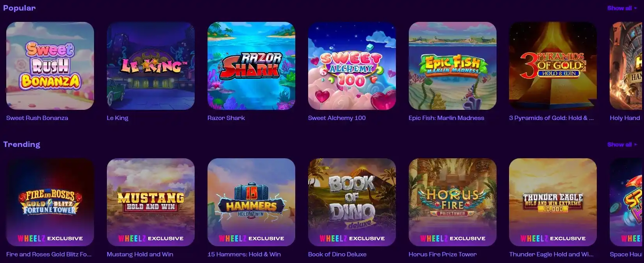Open Sweet Alchemy 100 game thumbnail

pyautogui.click(x=352, y=66)
